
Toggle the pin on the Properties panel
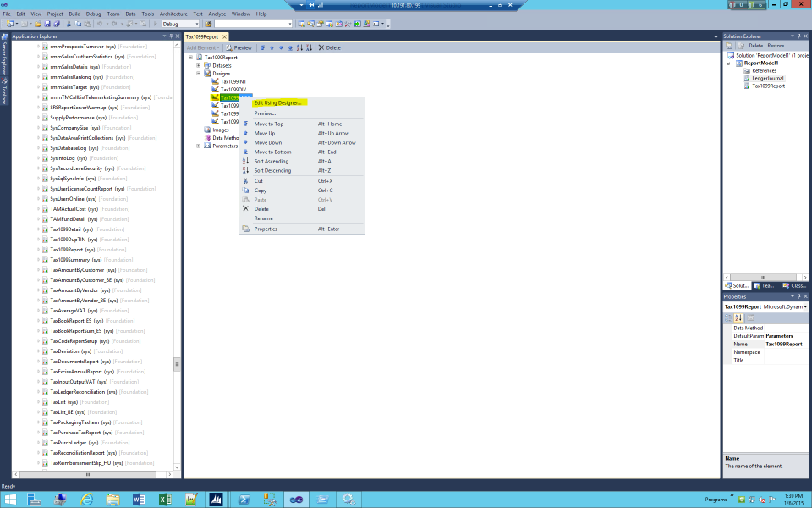798,296
